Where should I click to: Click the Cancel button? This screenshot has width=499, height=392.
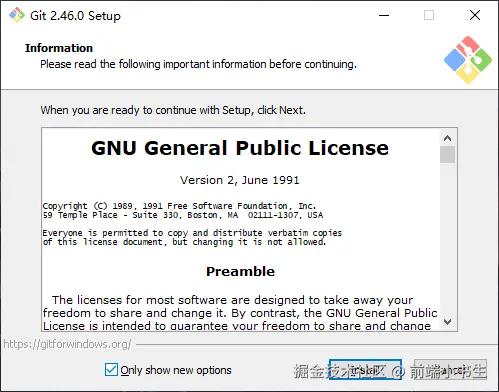coord(450,369)
